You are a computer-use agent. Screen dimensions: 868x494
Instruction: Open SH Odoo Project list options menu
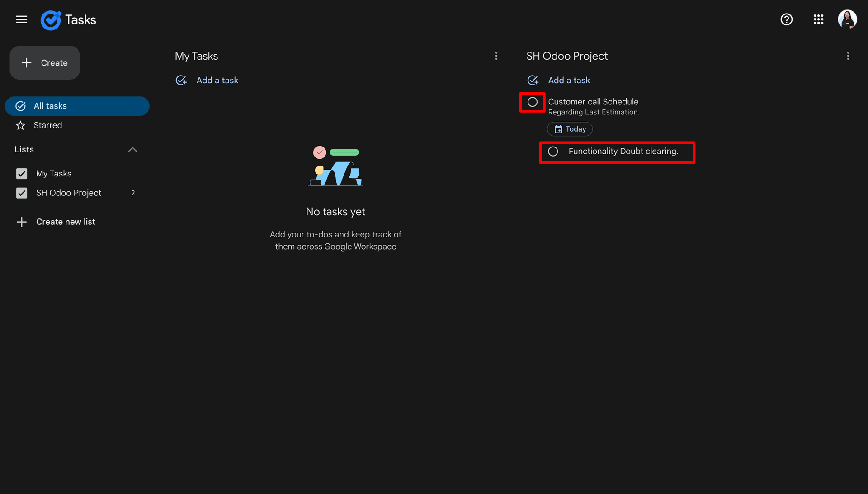coord(848,56)
